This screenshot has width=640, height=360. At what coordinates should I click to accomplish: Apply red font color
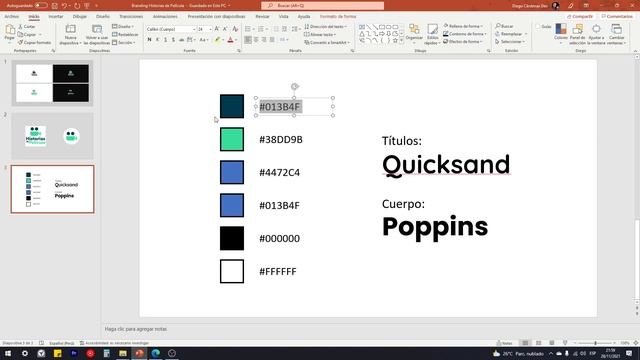coord(230,40)
